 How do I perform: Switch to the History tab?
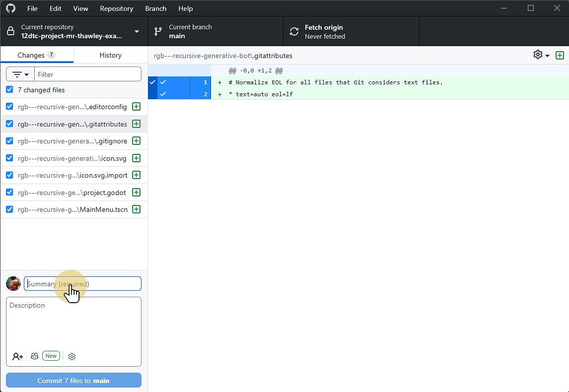(x=110, y=55)
